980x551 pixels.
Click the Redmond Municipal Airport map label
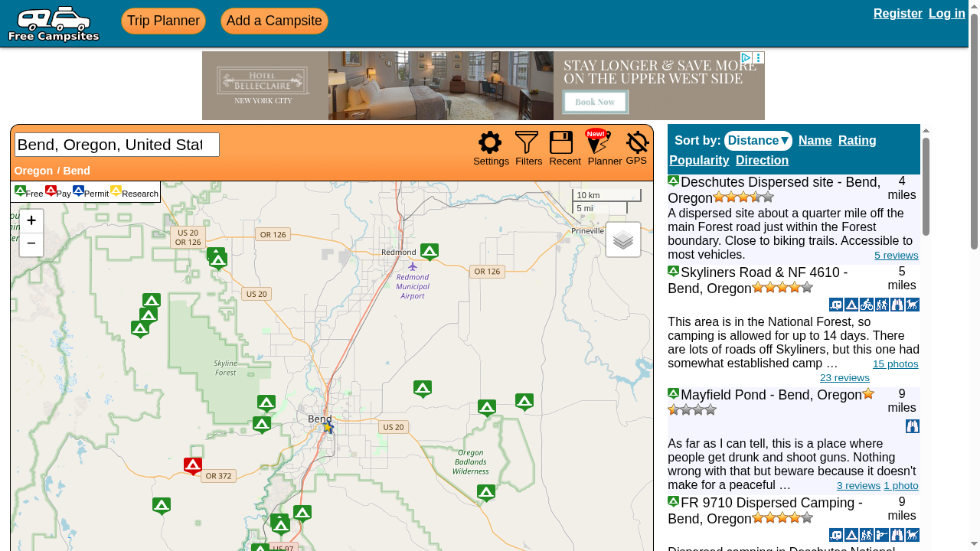click(x=412, y=286)
